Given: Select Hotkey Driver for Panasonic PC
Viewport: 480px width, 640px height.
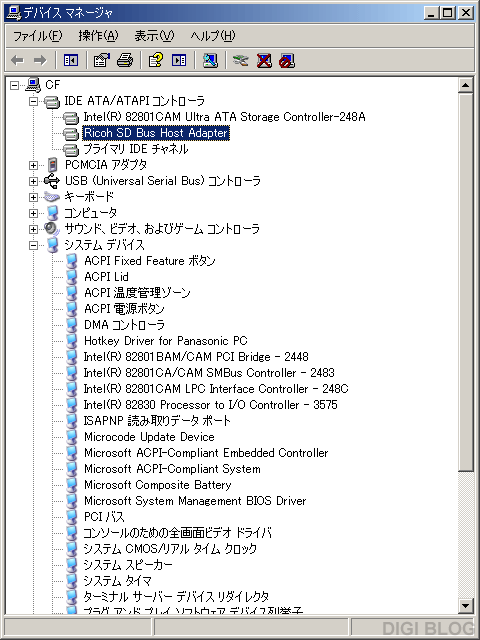Looking at the screenshot, I should coord(166,341).
